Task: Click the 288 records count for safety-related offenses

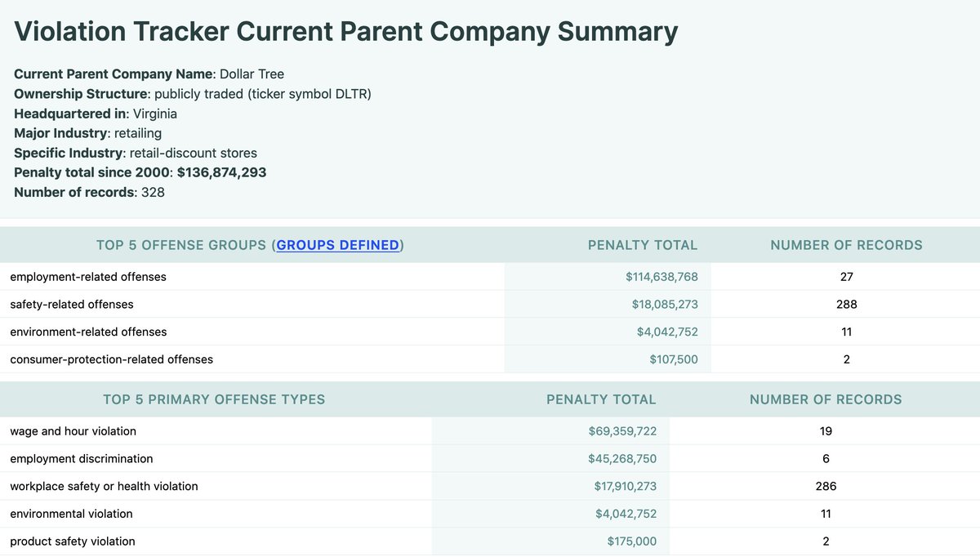Action: (846, 305)
